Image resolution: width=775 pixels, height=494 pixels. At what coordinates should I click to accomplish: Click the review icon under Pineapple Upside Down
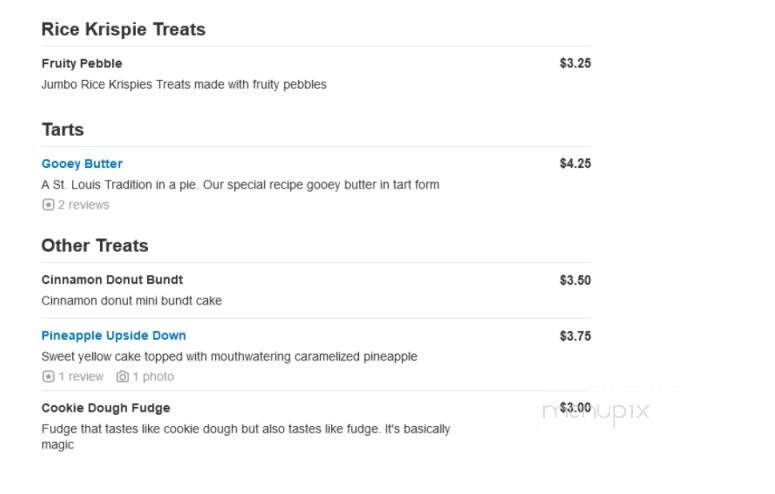pyautogui.click(x=48, y=377)
